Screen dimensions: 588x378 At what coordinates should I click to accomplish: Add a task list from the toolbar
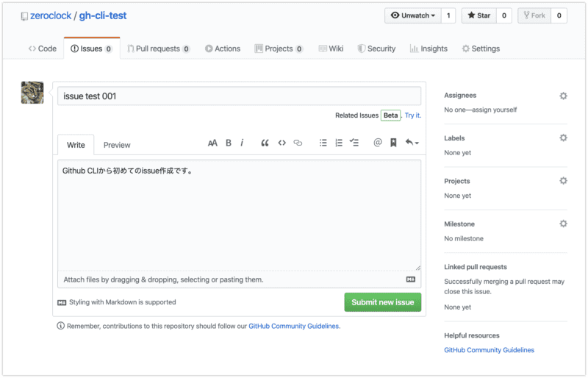coord(354,143)
